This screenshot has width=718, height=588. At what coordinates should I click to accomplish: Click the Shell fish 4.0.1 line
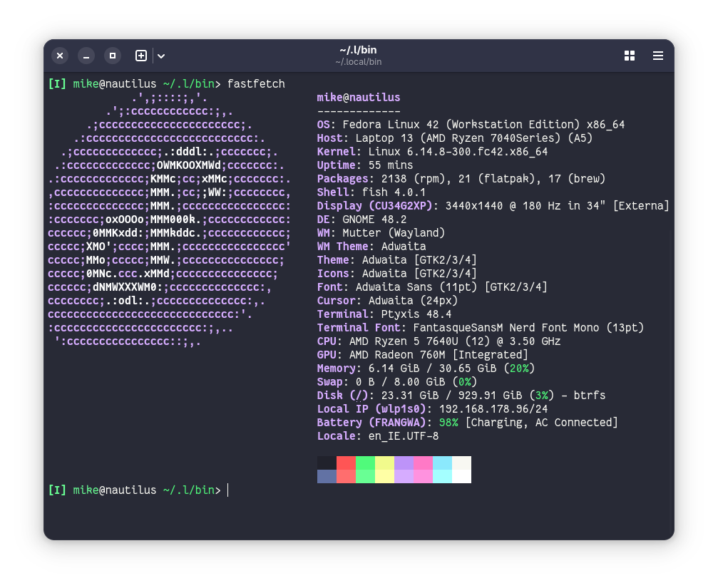click(x=371, y=192)
